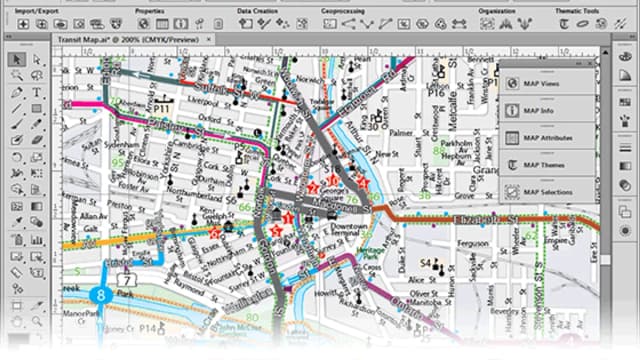Choose the Artboard tool
Screen dimensions: 640x360
tap(17, 305)
